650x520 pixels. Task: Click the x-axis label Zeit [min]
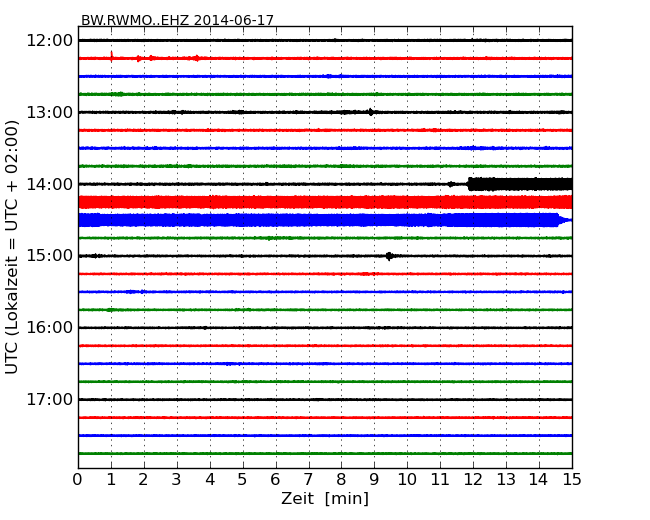coord(325,498)
